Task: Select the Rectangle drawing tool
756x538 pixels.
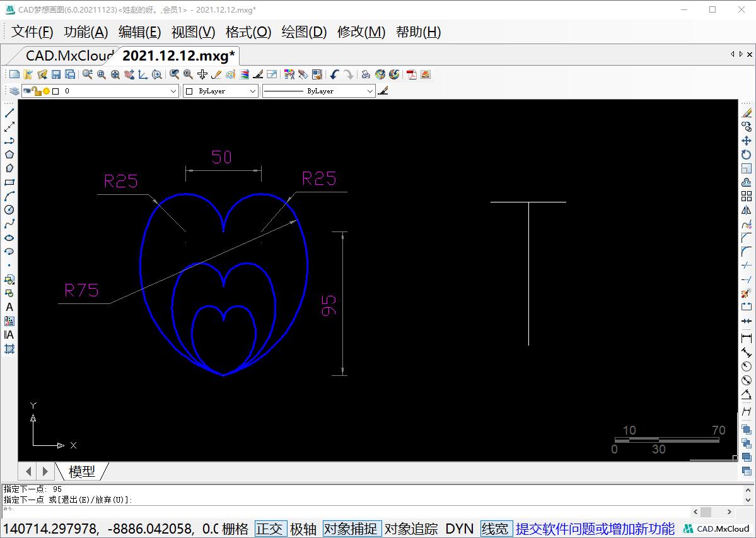Action: pos(9,182)
